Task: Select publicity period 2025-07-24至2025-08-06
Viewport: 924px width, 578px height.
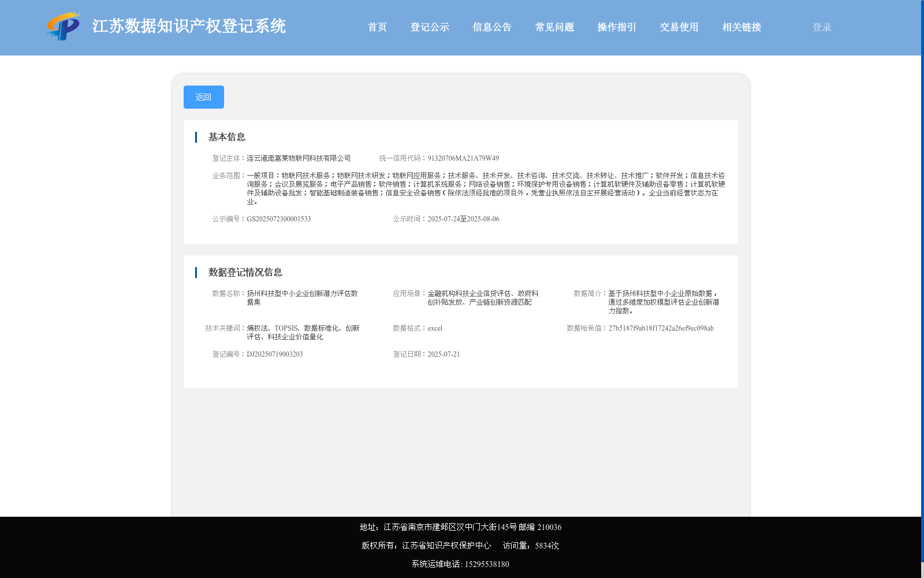Action: pyautogui.click(x=463, y=219)
